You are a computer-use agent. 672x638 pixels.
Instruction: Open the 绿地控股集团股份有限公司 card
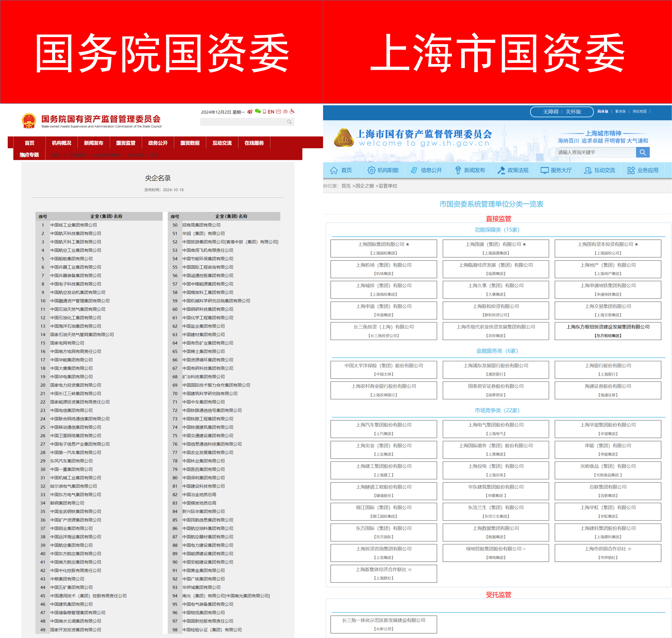pyautogui.click(x=496, y=553)
